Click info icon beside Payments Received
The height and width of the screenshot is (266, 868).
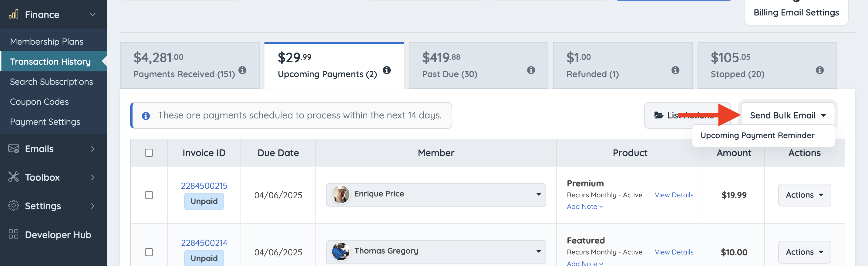tap(242, 70)
